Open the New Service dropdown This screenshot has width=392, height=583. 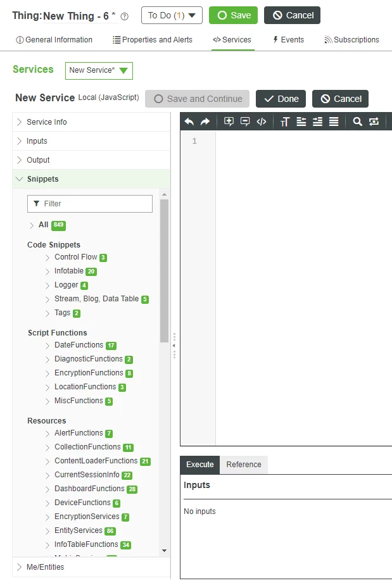click(x=99, y=70)
